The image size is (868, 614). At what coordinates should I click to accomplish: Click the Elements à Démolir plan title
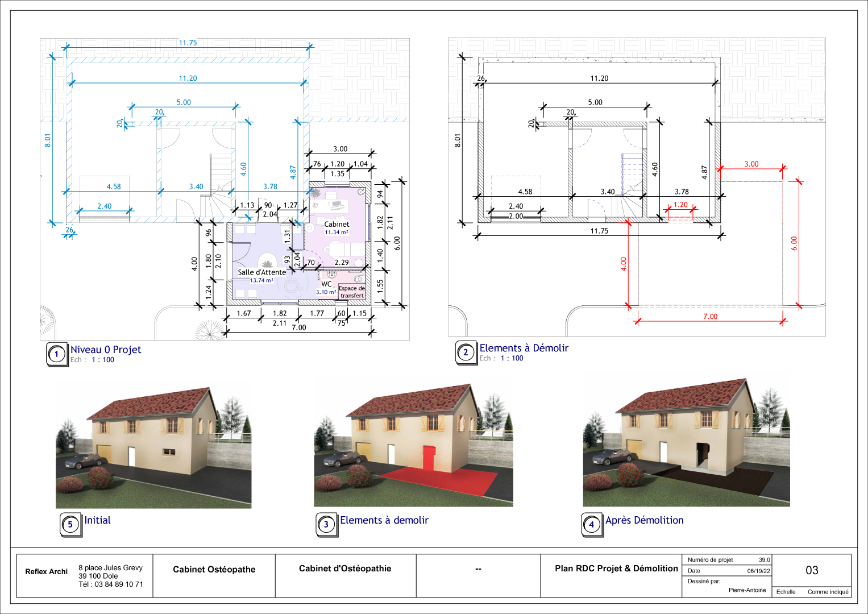524,348
